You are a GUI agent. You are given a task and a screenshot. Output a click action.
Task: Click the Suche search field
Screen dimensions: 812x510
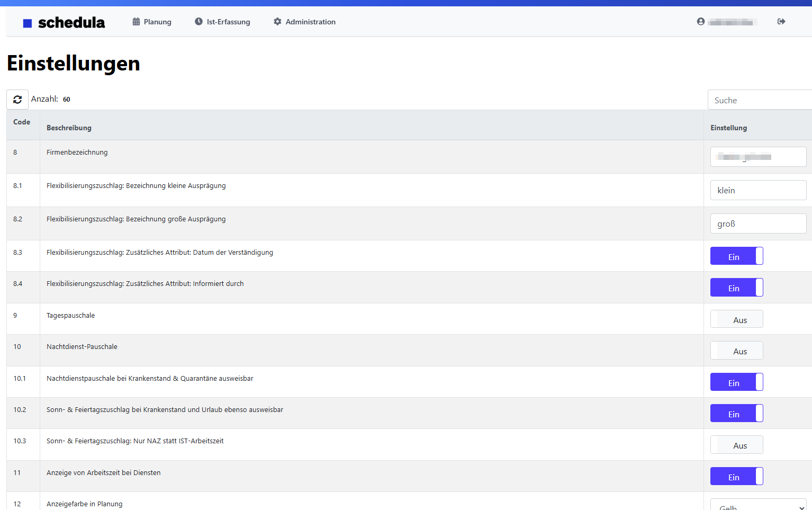coord(760,100)
